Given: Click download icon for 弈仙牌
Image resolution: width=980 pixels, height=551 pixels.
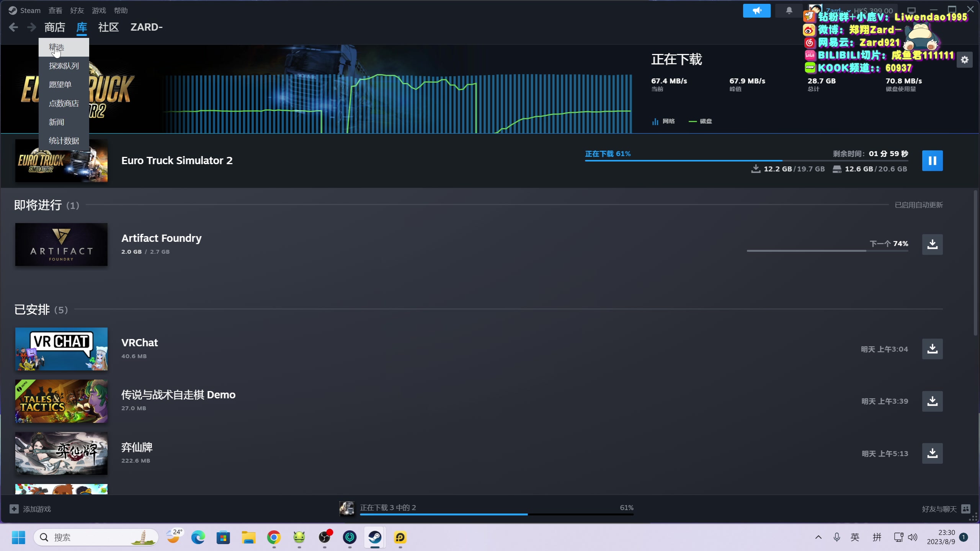Looking at the screenshot, I should coord(932,453).
